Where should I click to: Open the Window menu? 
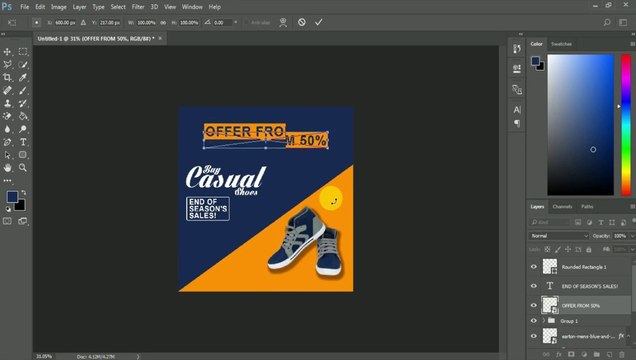(x=192, y=7)
